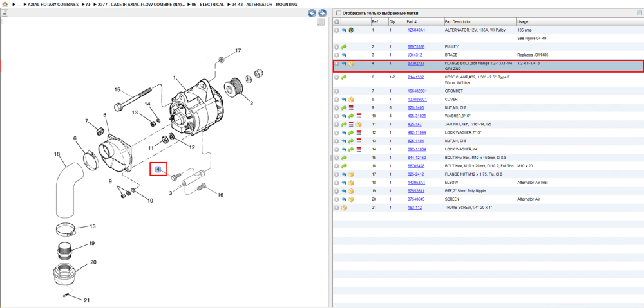
Task: Open the 06 - ELECTRICAL breadcrumb
Action: [208, 4]
